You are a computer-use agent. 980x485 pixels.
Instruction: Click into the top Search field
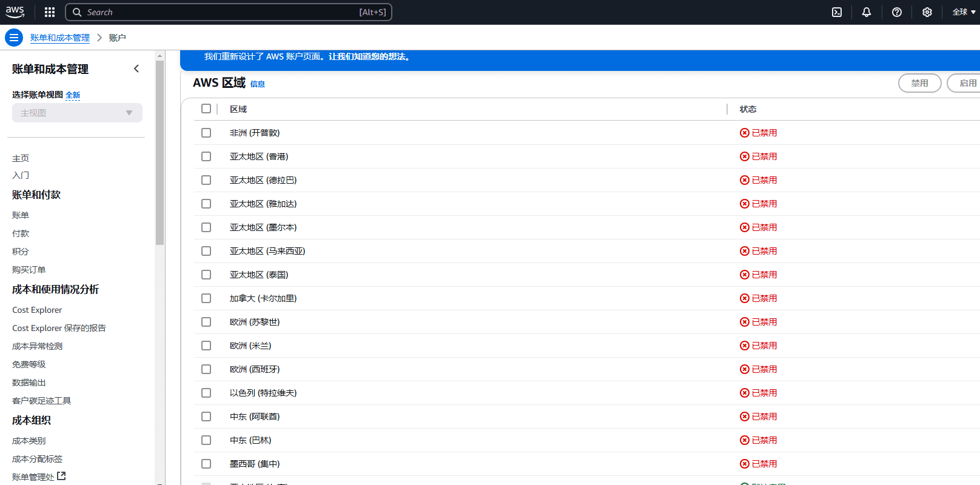click(x=229, y=12)
